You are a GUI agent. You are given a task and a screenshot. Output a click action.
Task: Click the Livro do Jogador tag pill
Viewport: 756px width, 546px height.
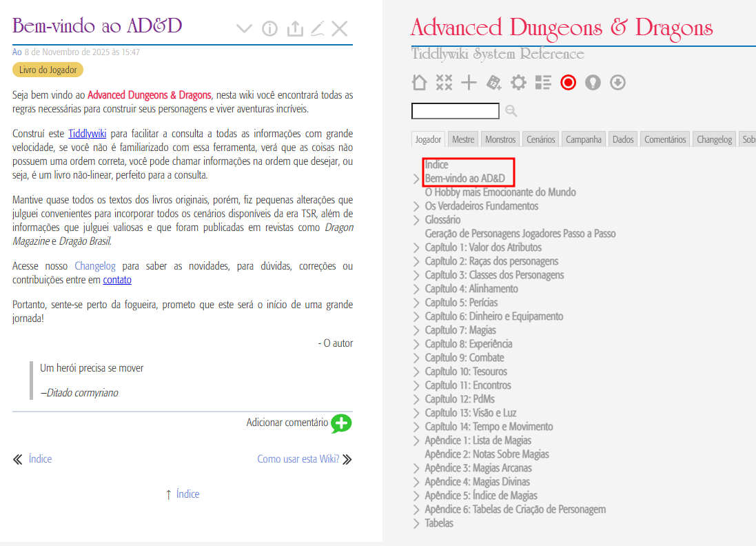pyautogui.click(x=48, y=70)
